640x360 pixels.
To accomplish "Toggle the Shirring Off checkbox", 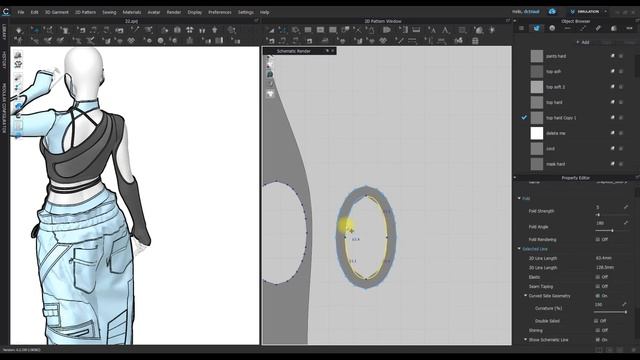I will [x=598, y=330].
